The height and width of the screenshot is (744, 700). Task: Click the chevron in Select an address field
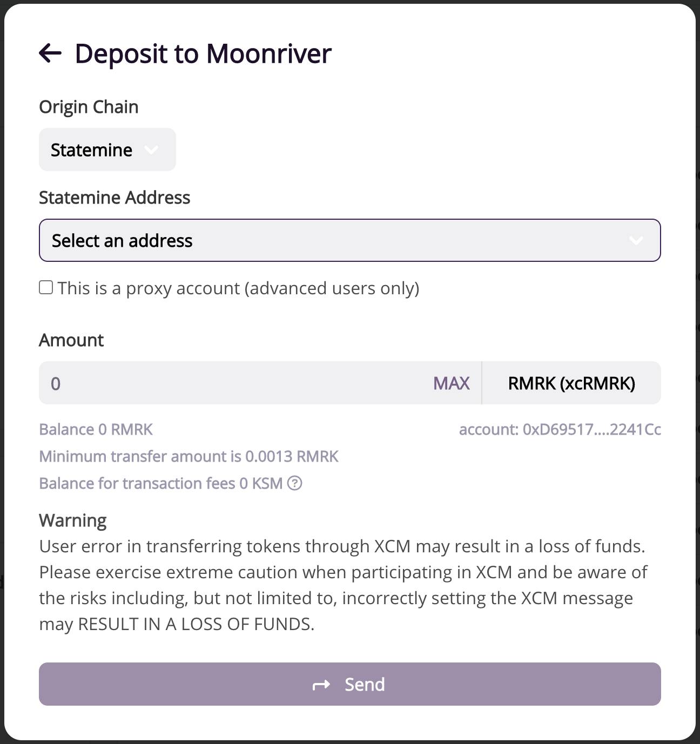[x=636, y=240]
